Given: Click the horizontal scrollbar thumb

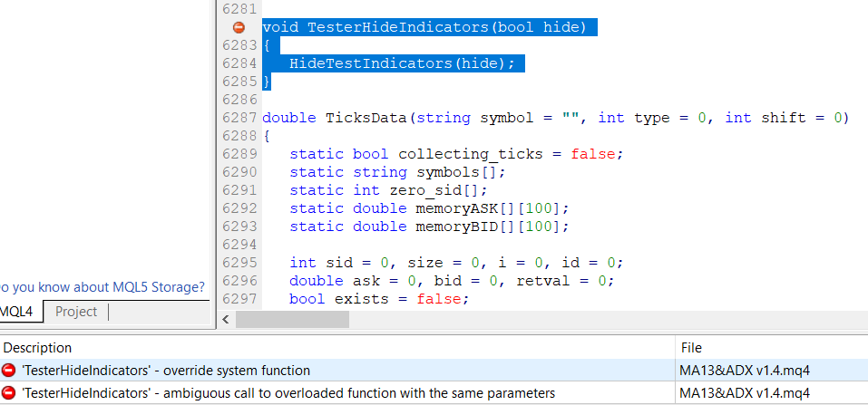Looking at the screenshot, I should [292, 319].
